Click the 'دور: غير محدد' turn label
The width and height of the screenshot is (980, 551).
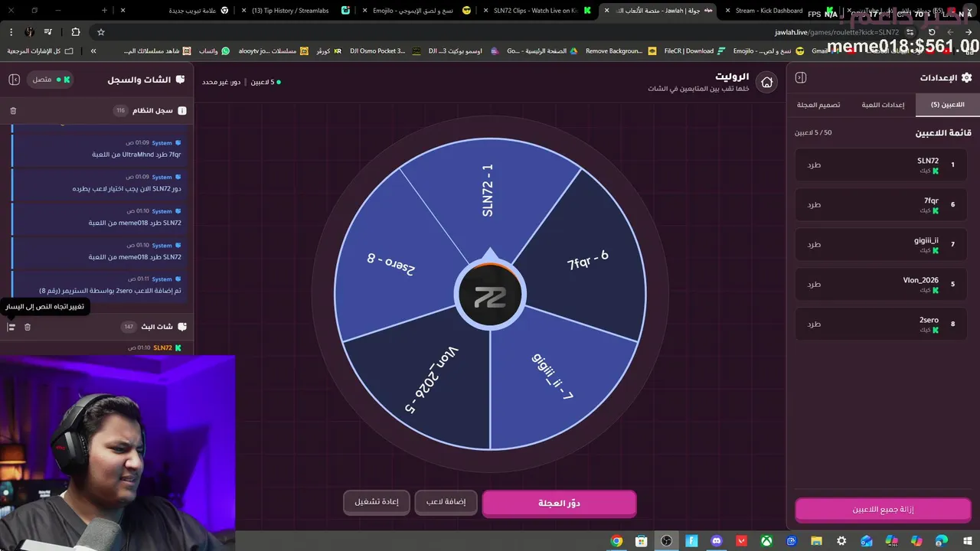pyautogui.click(x=221, y=82)
